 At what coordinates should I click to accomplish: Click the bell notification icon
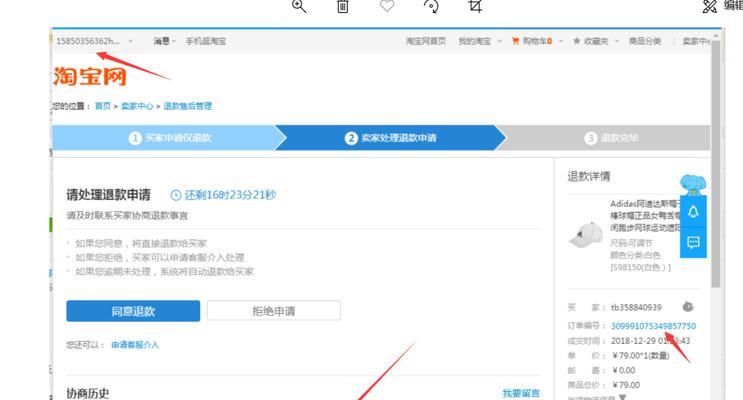click(x=693, y=211)
